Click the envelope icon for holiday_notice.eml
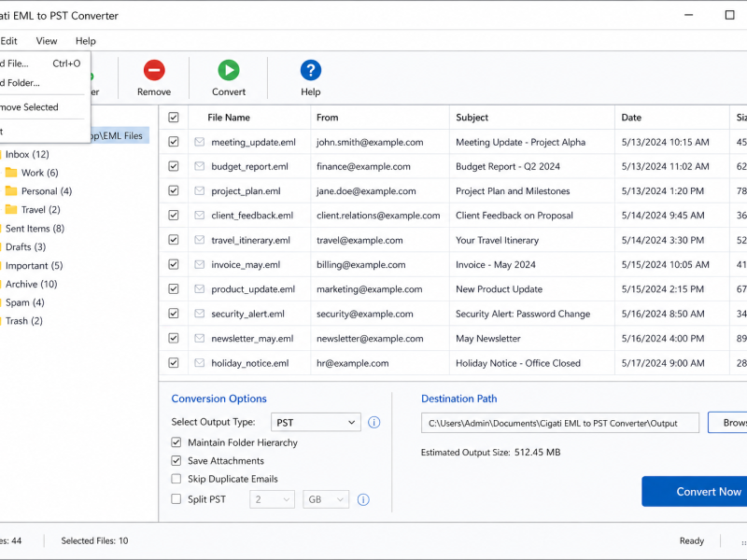 [200, 363]
